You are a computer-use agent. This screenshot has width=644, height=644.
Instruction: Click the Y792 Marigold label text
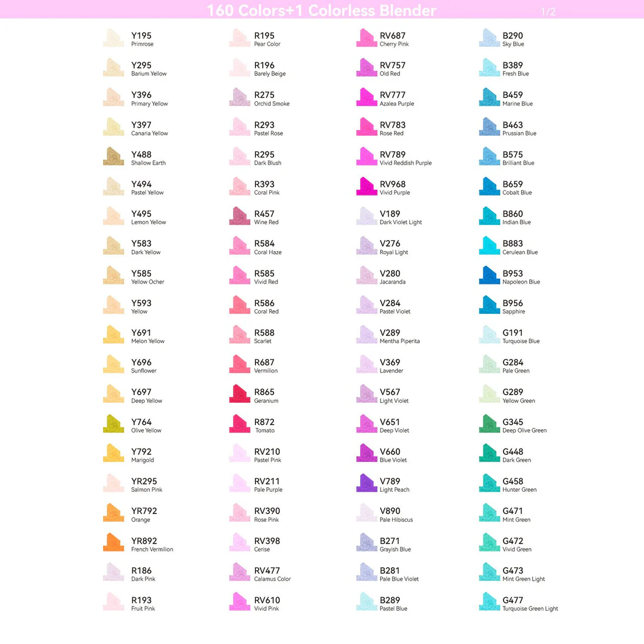[x=142, y=455]
